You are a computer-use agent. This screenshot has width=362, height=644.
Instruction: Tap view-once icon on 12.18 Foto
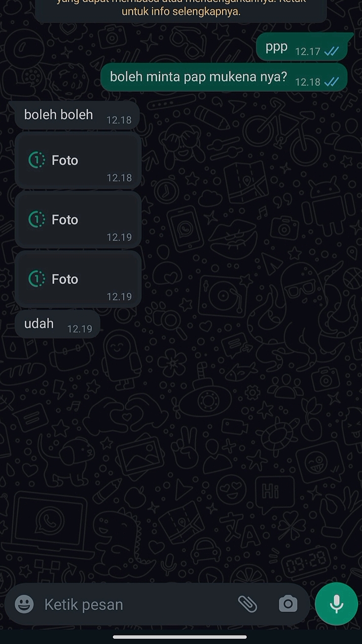pyautogui.click(x=36, y=160)
